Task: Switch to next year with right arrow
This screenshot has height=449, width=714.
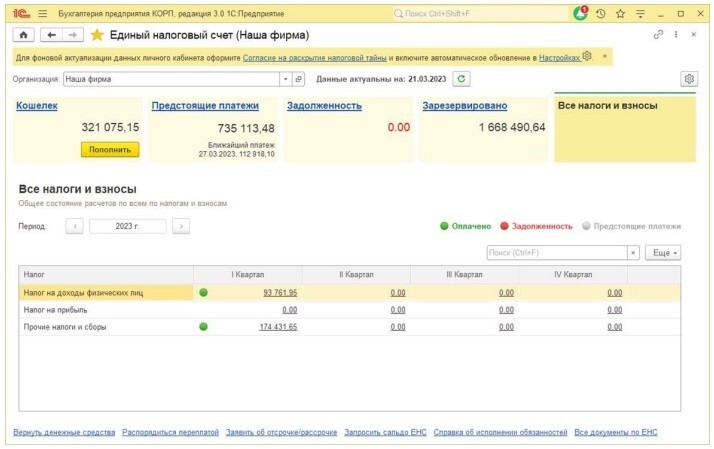Action: 180,226
